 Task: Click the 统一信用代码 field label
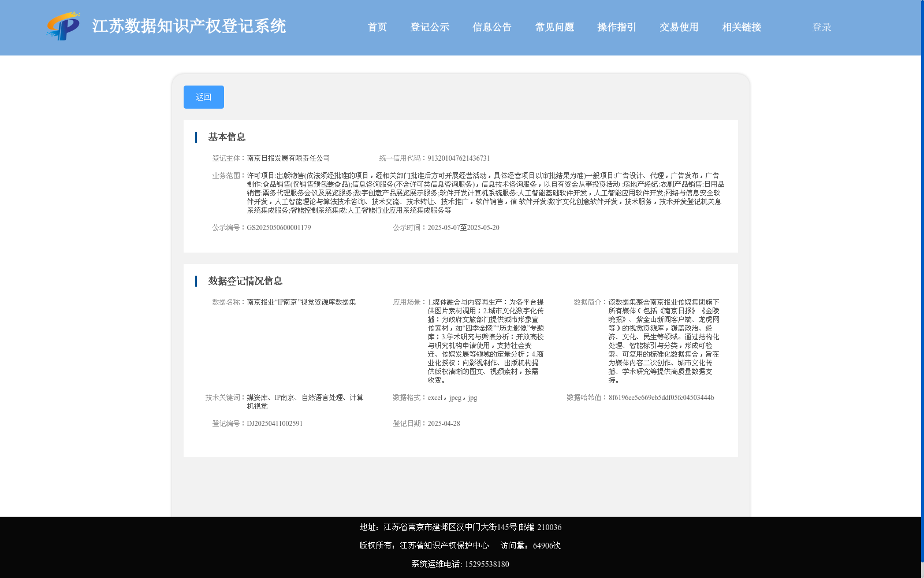click(403, 158)
